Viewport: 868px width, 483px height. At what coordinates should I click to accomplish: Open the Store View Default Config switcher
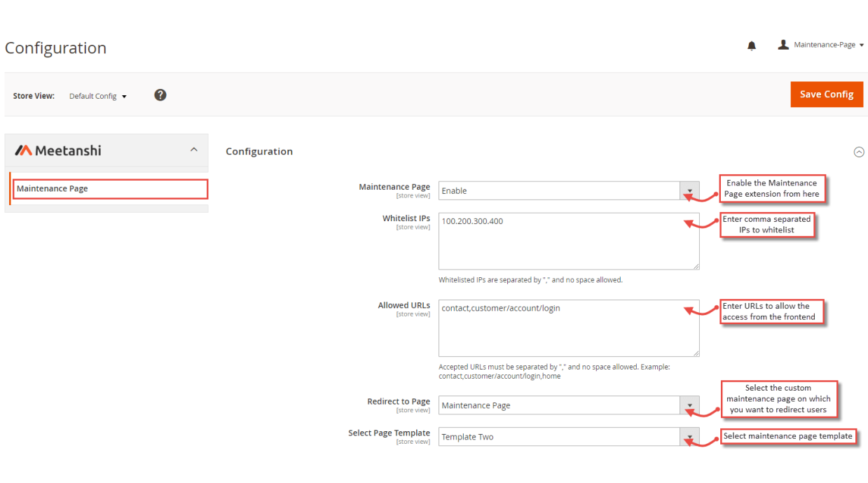pos(98,96)
